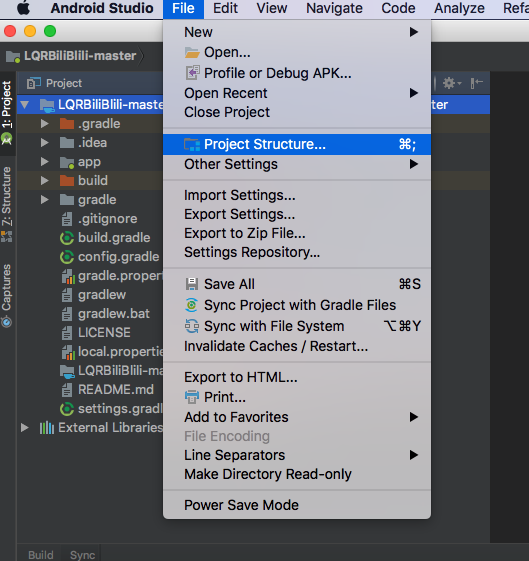Expand External Libraries

pyautogui.click(x=25, y=428)
